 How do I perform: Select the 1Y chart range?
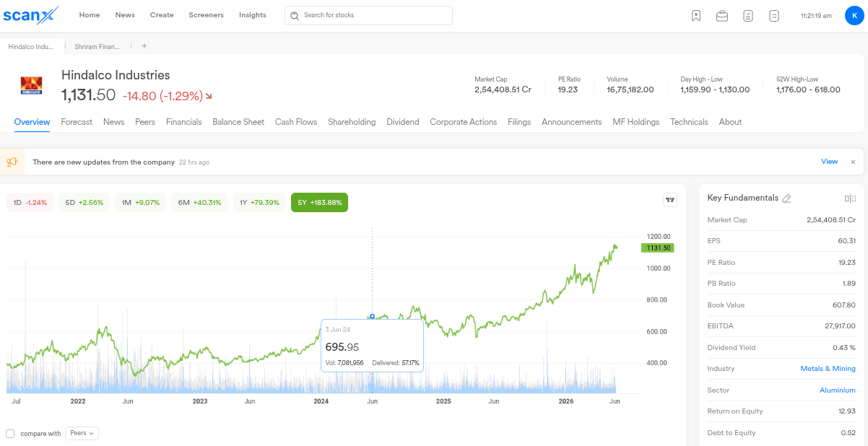[x=259, y=203]
